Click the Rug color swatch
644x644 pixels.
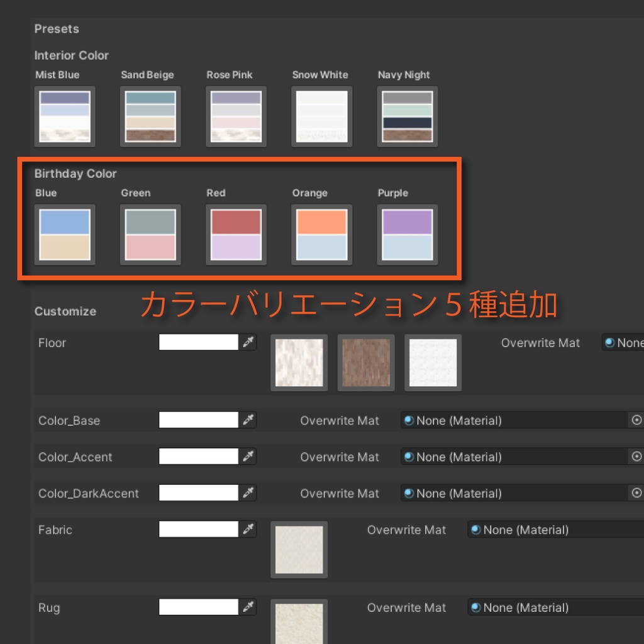point(199,608)
